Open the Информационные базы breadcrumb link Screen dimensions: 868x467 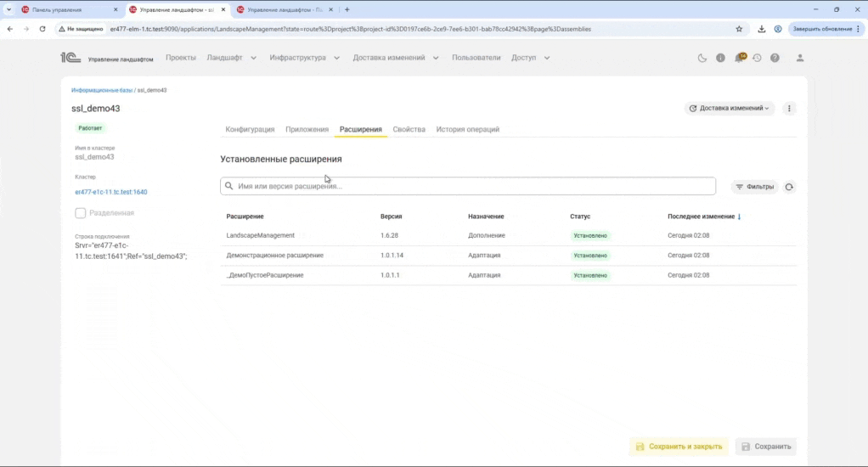pyautogui.click(x=102, y=90)
